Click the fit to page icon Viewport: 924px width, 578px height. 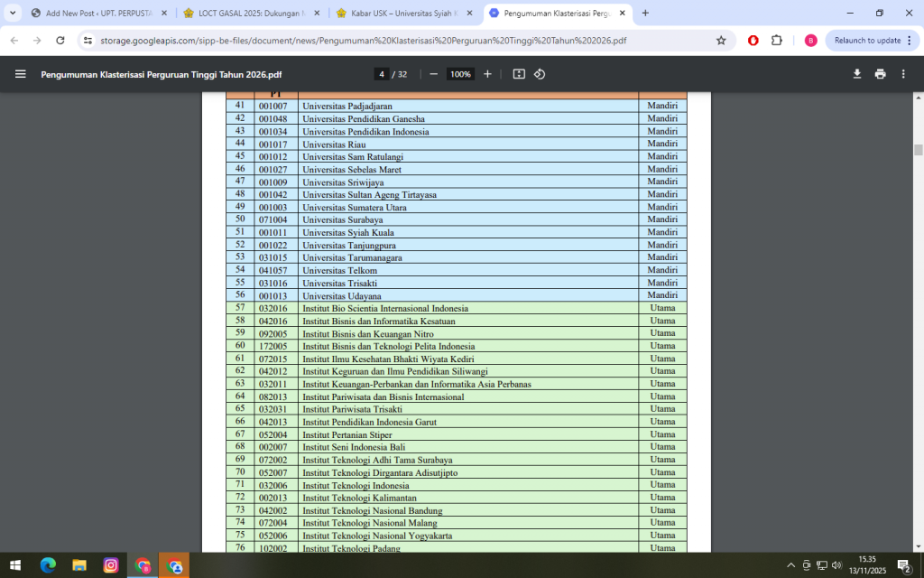pos(519,74)
